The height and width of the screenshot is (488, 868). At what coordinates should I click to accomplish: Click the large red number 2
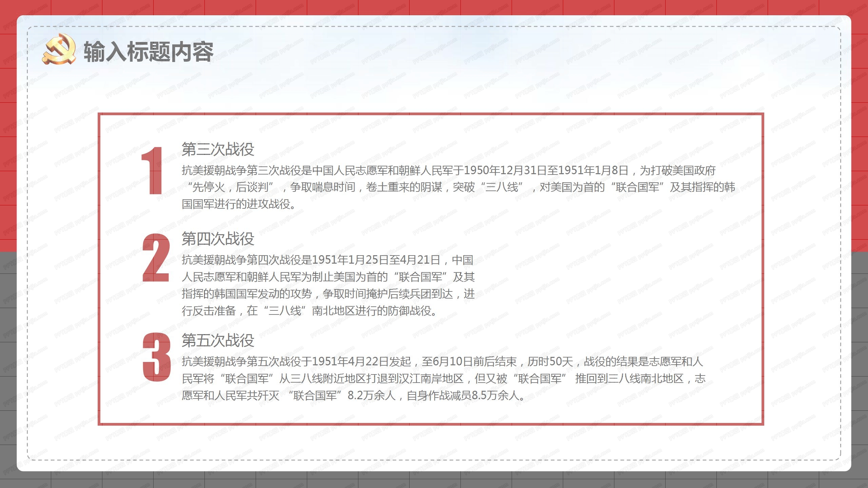(x=156, y=258)
